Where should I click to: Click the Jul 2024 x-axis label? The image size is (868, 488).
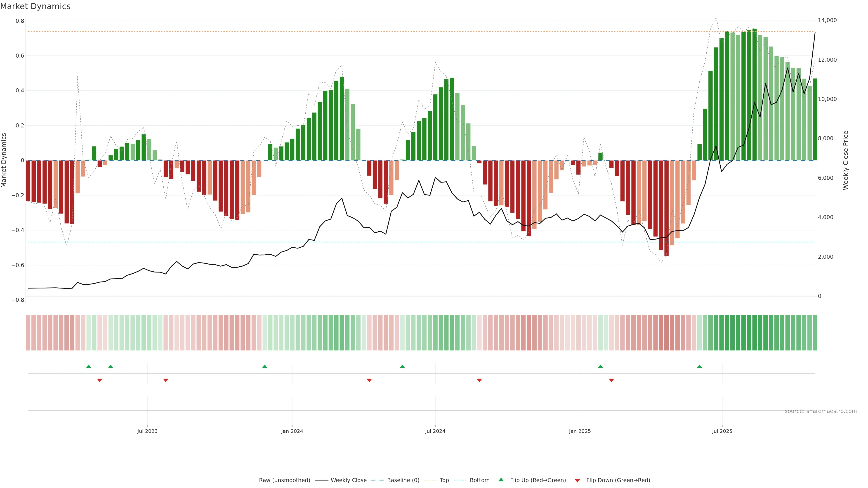(x=435, y=431)
